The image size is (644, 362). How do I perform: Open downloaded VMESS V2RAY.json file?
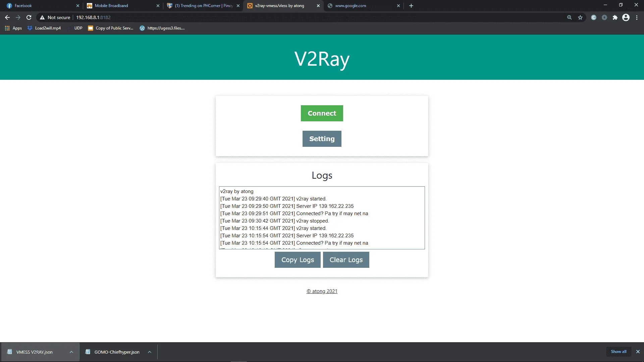coord(34,352)
